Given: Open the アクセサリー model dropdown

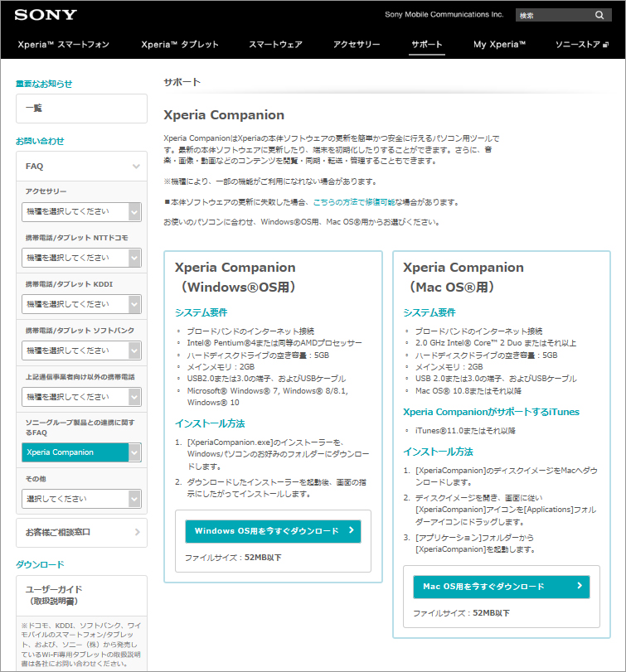Looking at the screenshot, I should tap(81, 211).
